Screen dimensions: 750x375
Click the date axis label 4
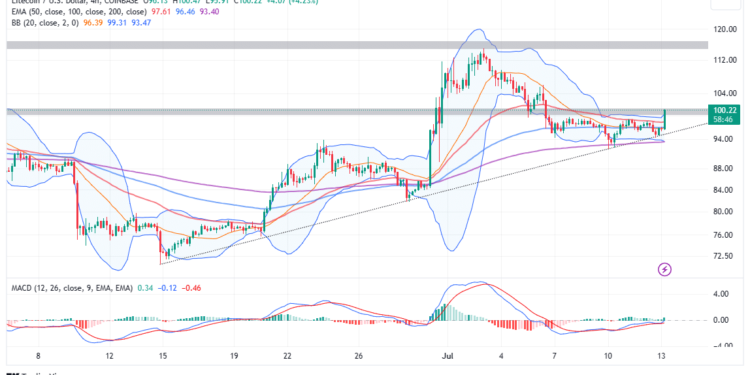501,355
